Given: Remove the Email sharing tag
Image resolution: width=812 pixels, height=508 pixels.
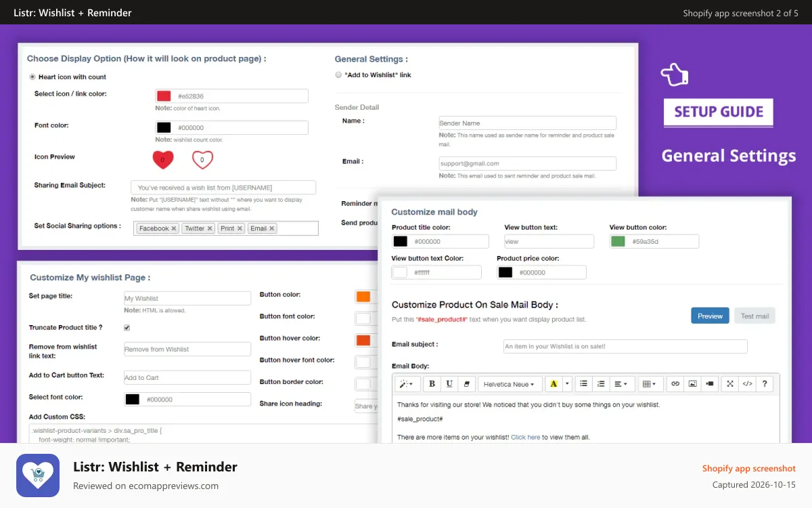Looking at the screenshot, I should (x=272, y=229).
